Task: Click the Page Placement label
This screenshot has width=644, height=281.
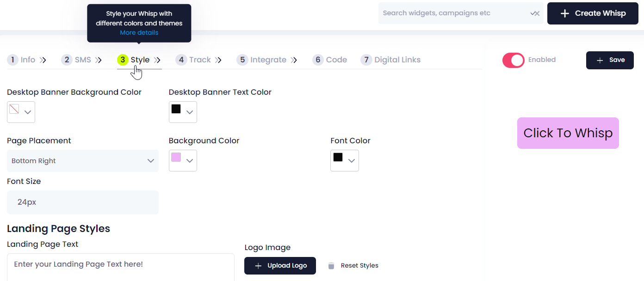Action: point(39,141)
